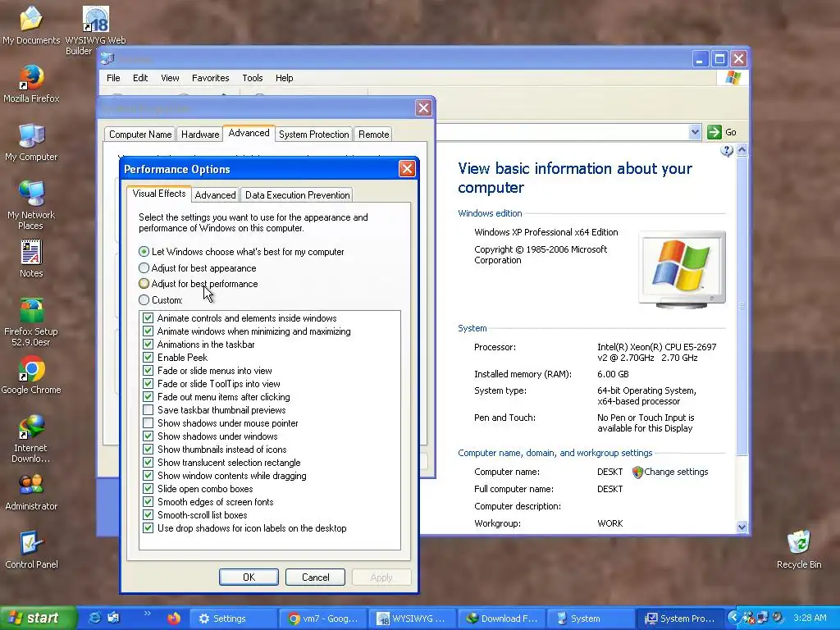Click the help question mark icon
Screen dimensions: 840x630
click(x=727, y=151)
